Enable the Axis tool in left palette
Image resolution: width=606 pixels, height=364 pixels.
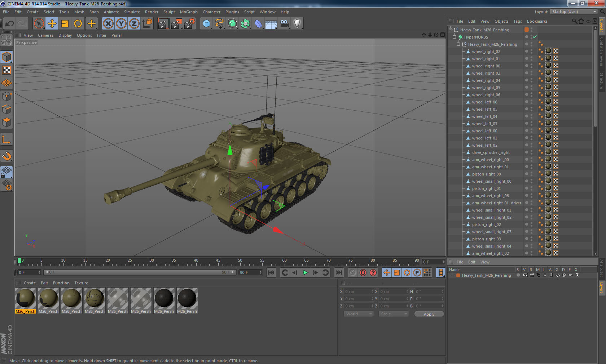(x=6, y=139)
